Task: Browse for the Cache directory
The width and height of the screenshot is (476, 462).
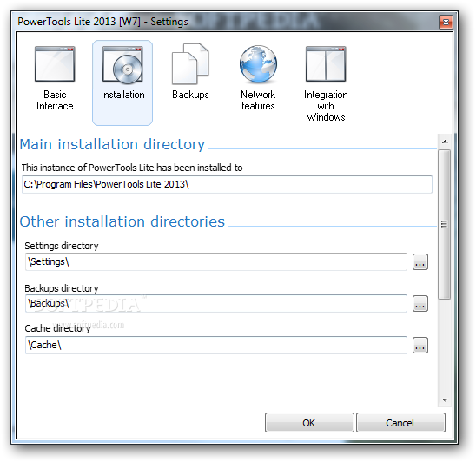Action: coord(420,345)
